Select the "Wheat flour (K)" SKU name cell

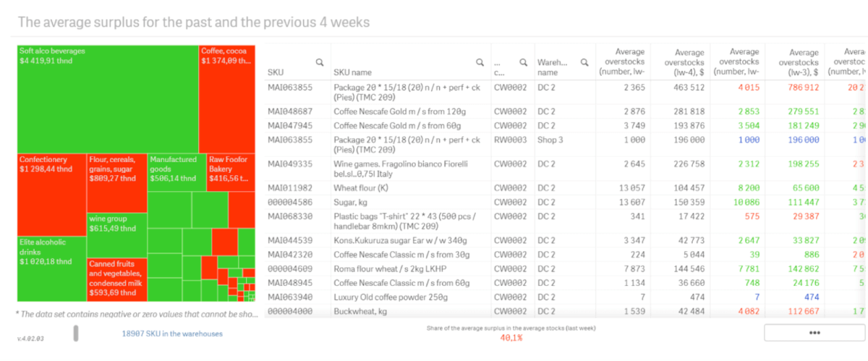[362, 188]
